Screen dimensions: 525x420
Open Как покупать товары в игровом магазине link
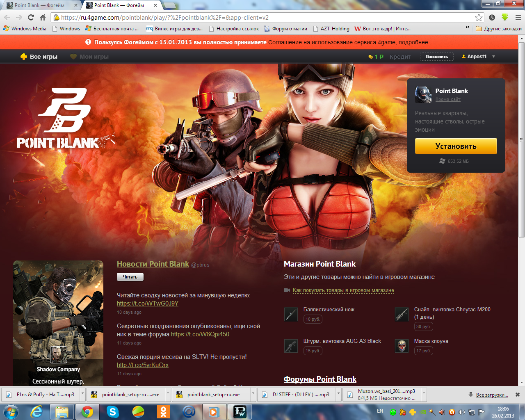[x=343, y=290]
